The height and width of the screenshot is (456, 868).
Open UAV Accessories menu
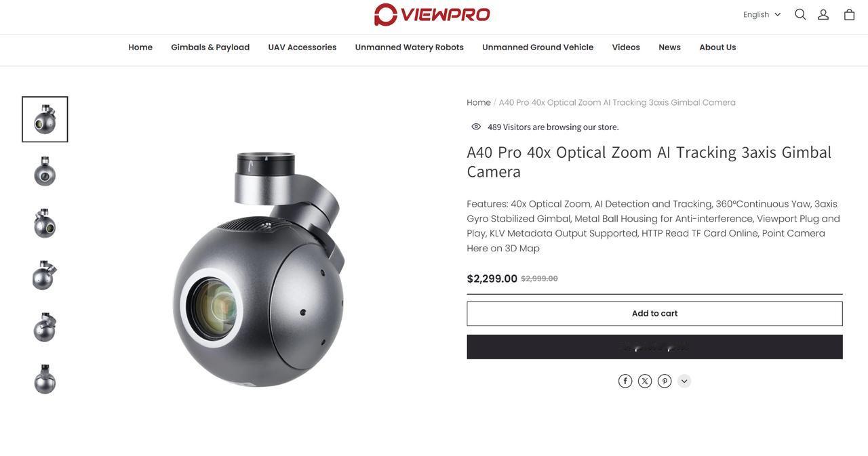[302, 47]
